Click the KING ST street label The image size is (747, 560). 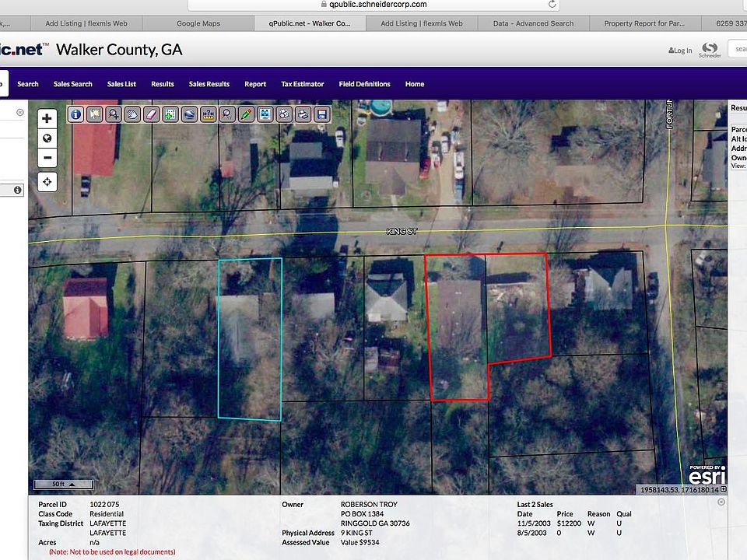coord(402,231)
